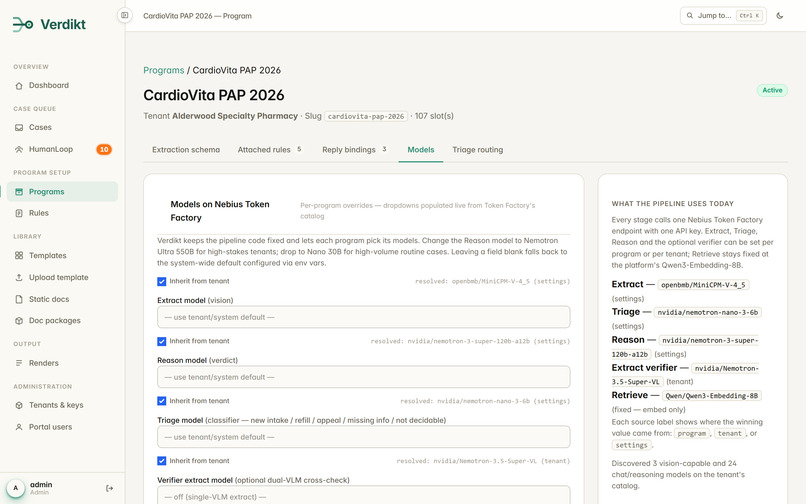This screenshot has height=504, width=806.
Task: Switch to the Attached rules tab
Action: click(269, 150)
